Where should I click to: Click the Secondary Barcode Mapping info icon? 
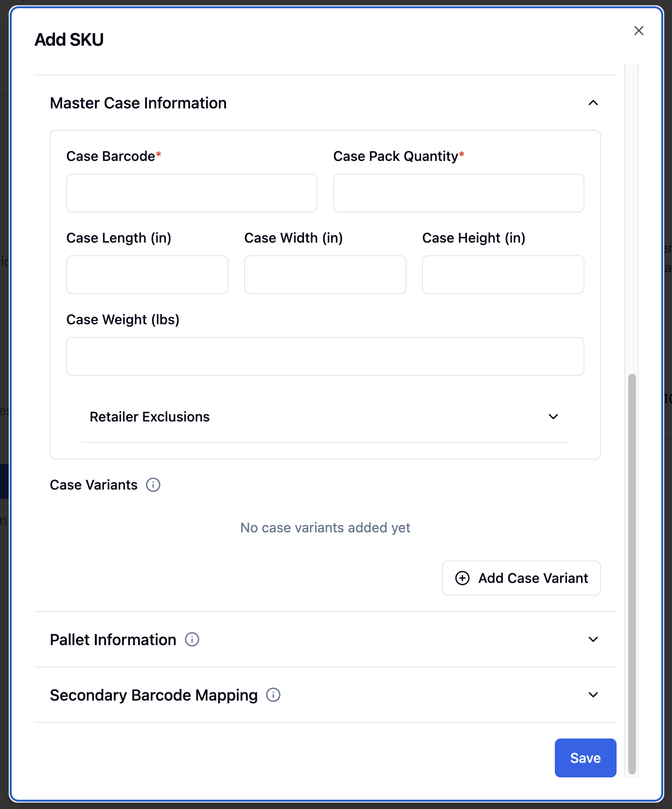(x=273, y=695)
